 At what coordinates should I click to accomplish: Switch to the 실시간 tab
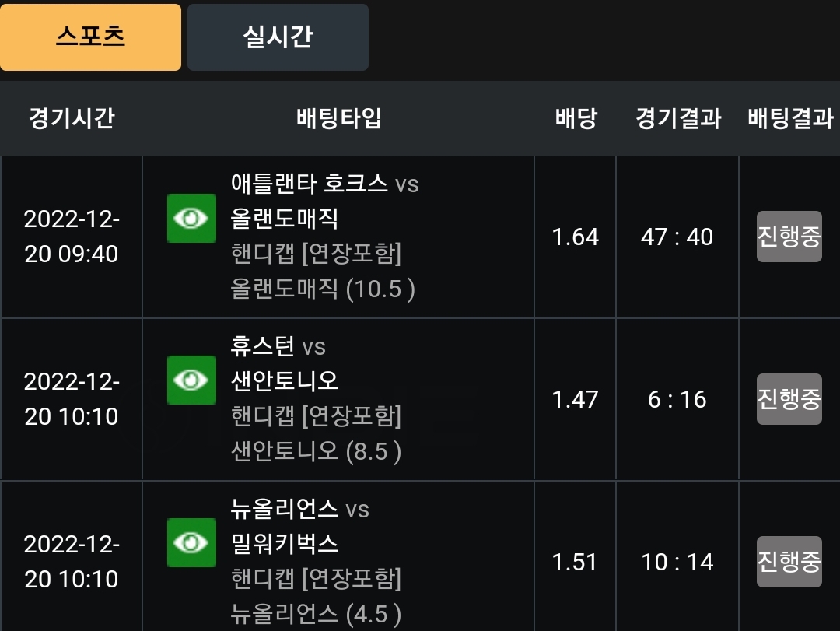(278, 37)
